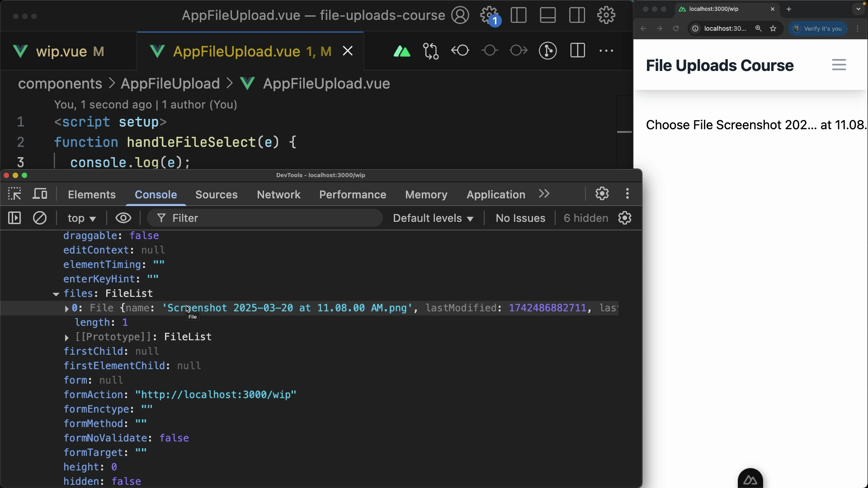Click 'hidden: false' property row
This screenshot has width=868, height=488.
102,482
